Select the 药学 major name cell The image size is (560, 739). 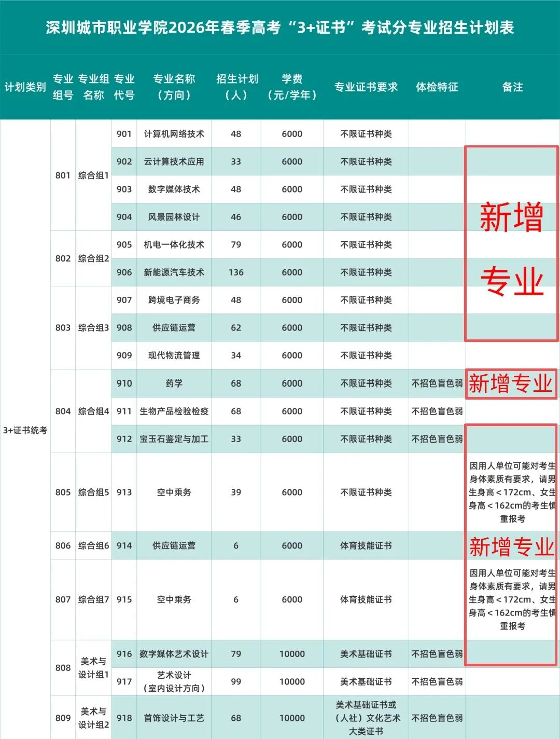point(174,384)
